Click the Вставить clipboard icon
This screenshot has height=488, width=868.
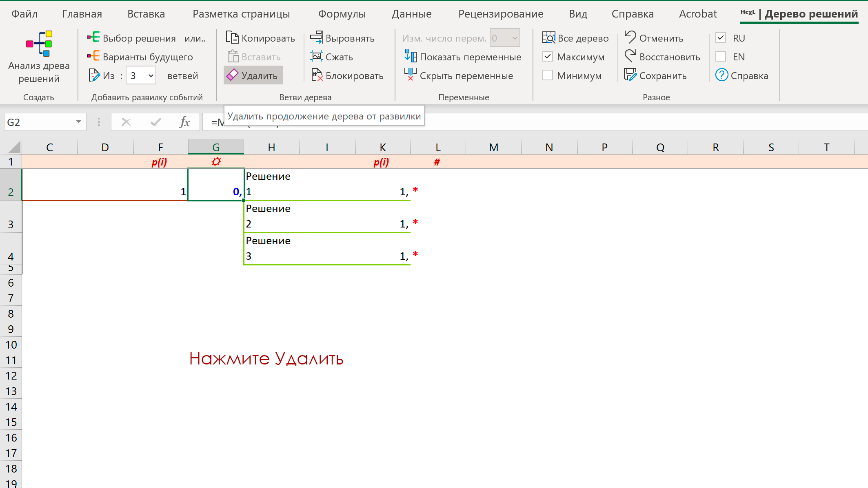click(233, 56)
